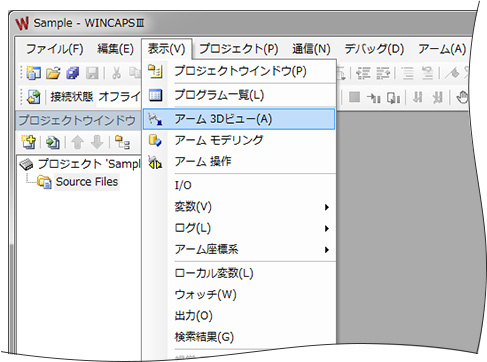Select I/O in the view menu
This screenshot has height=362, width=487.
239,185
